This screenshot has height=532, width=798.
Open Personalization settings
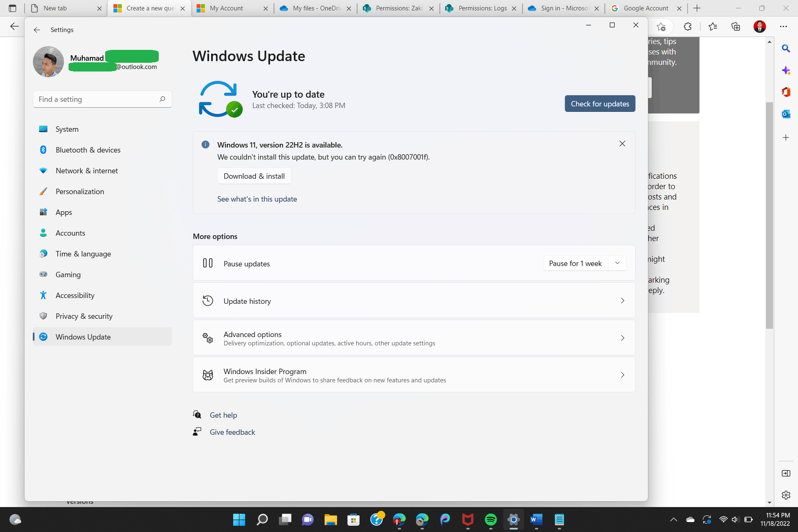click(102, 191)
